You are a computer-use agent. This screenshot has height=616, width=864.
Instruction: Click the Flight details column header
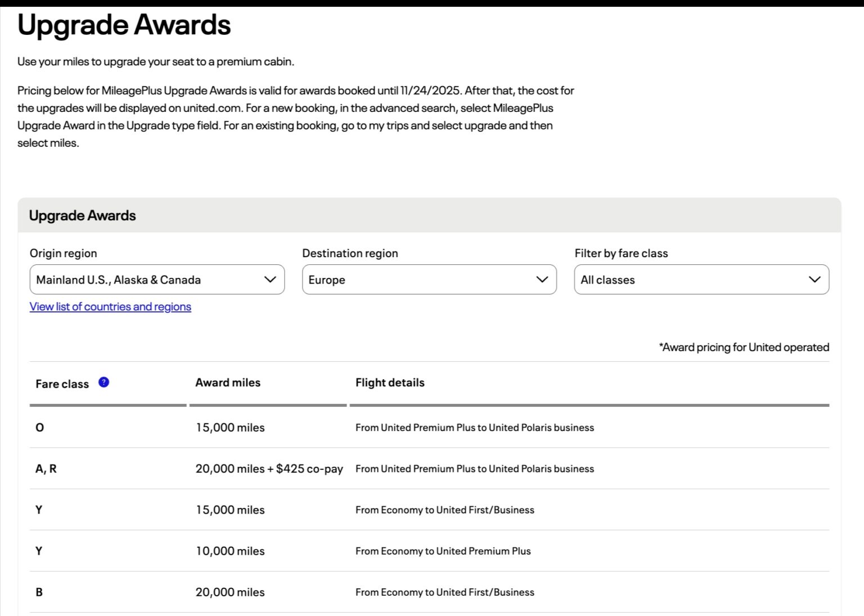[x=389, y=383]
